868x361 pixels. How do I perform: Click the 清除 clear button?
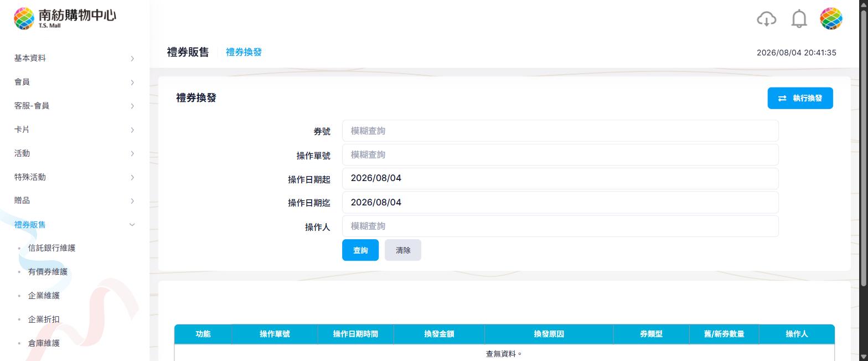403,250
